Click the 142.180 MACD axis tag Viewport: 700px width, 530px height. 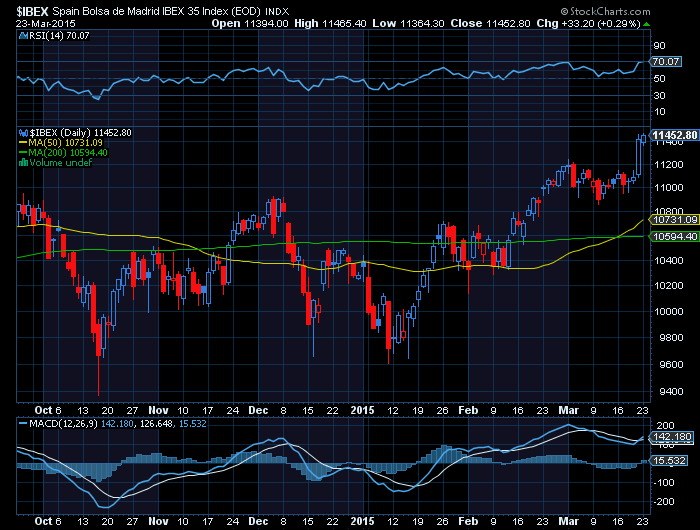click(x=672, y=437)
